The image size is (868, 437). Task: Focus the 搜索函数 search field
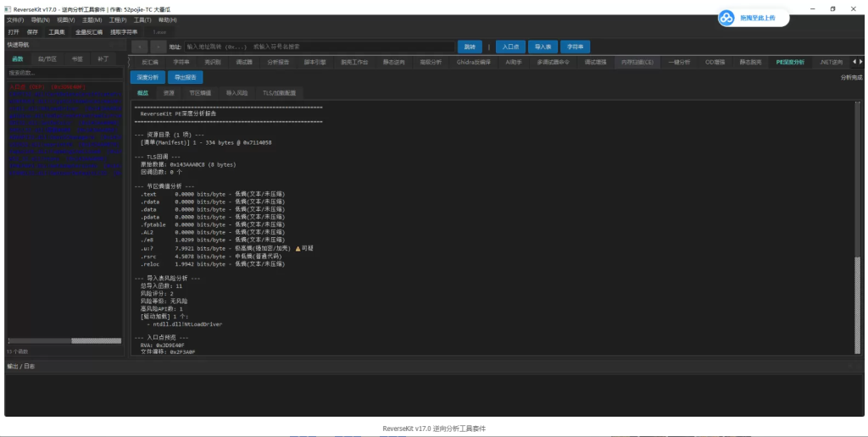[x=64, y=73]
